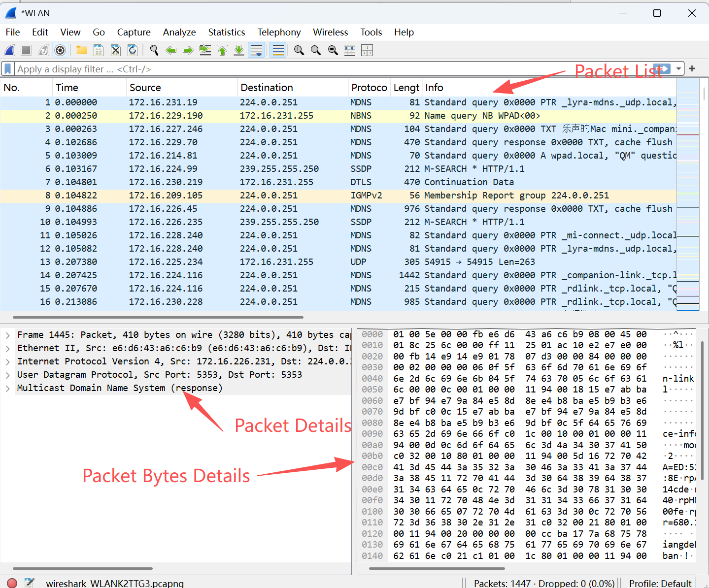
Task: Click Profile: Default in status bar
Action: pyautogui.click(x=660, y=583)
